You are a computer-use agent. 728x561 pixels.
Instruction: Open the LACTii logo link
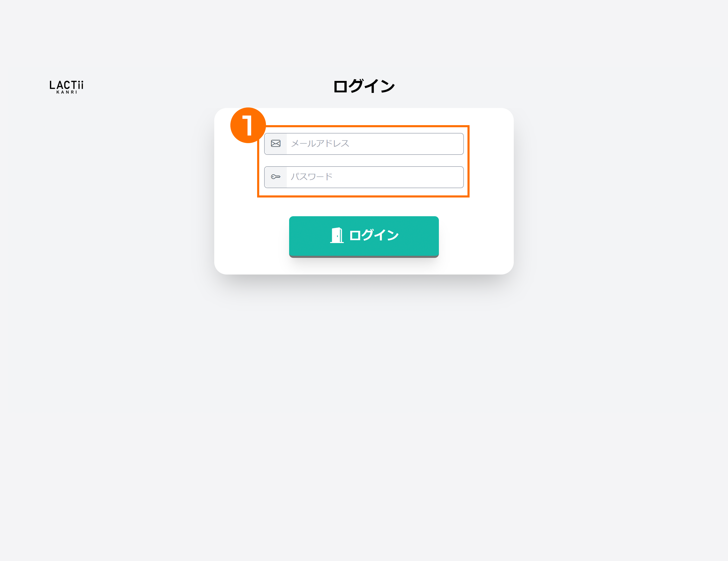67,87
